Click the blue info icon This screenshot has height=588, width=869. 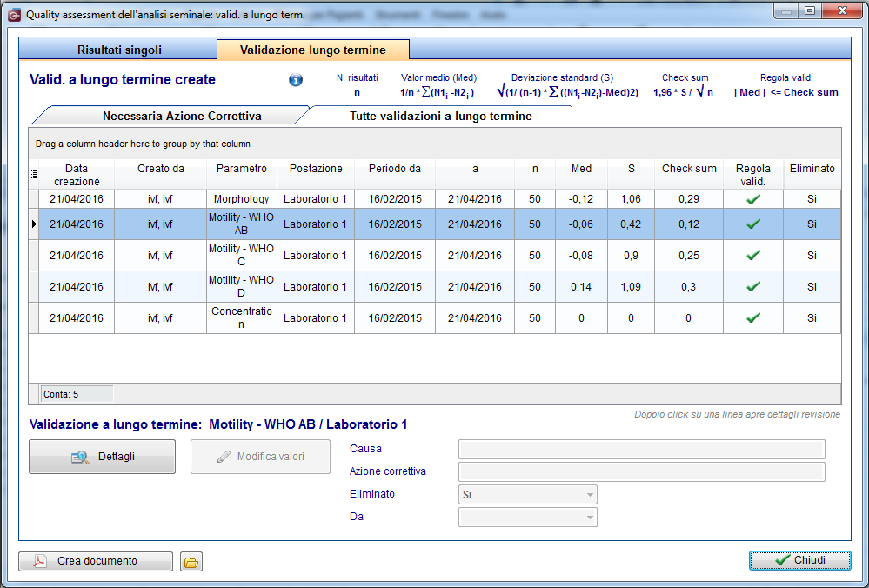point(296,80)
